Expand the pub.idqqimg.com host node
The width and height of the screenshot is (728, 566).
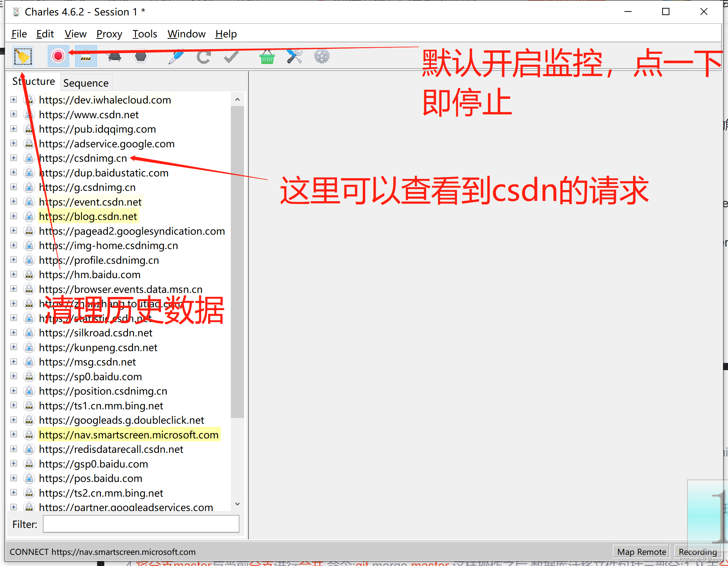coord(14,129)
